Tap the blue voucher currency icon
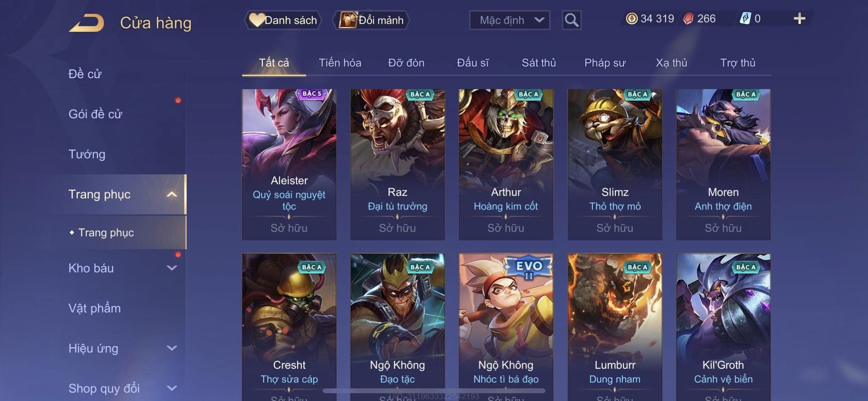The height and width of the screenshot is (401, 868). tap(745, 19)
